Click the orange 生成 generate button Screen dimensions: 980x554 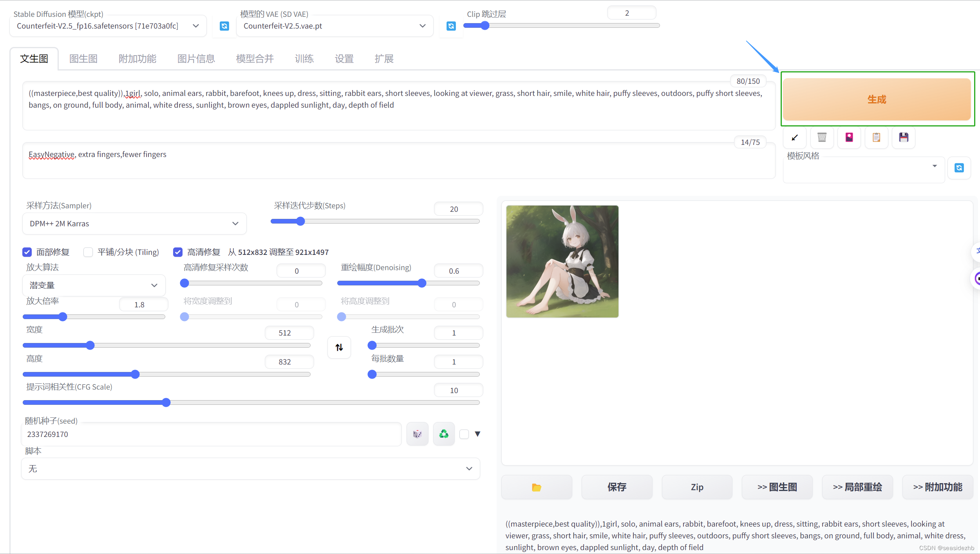coord(877,99)
